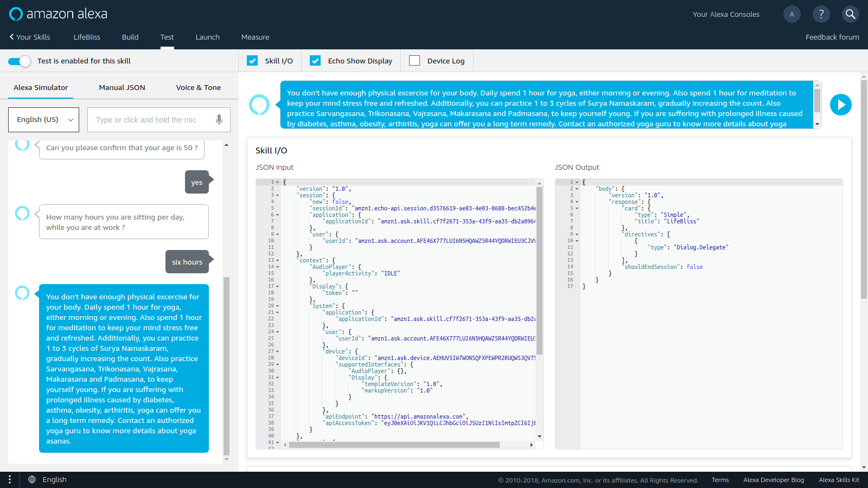This screenshot has height=488, width=868.
Task: Click the down arrow of chat scrollbar
Action: coord(226,459)
